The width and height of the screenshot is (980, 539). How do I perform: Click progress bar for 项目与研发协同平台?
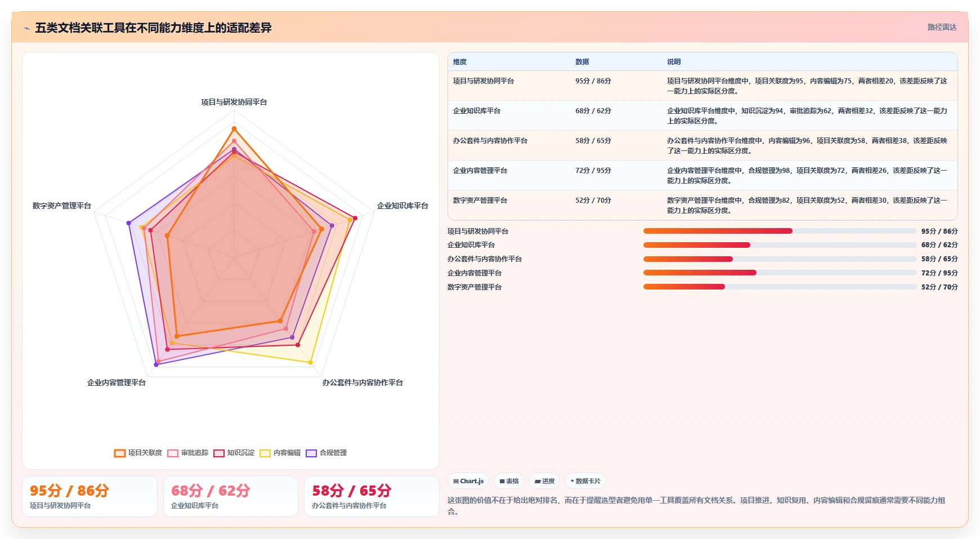[x=780, y=231]
